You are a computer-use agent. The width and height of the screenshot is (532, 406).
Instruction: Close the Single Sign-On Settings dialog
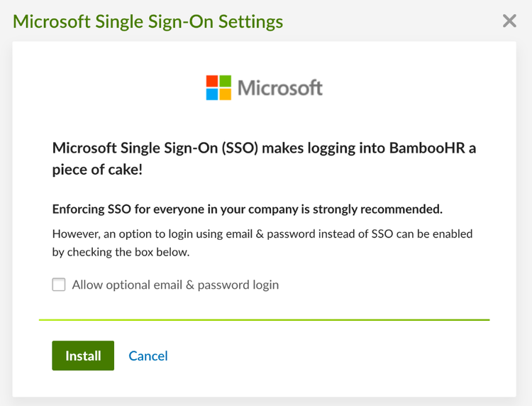pos(509,21)
